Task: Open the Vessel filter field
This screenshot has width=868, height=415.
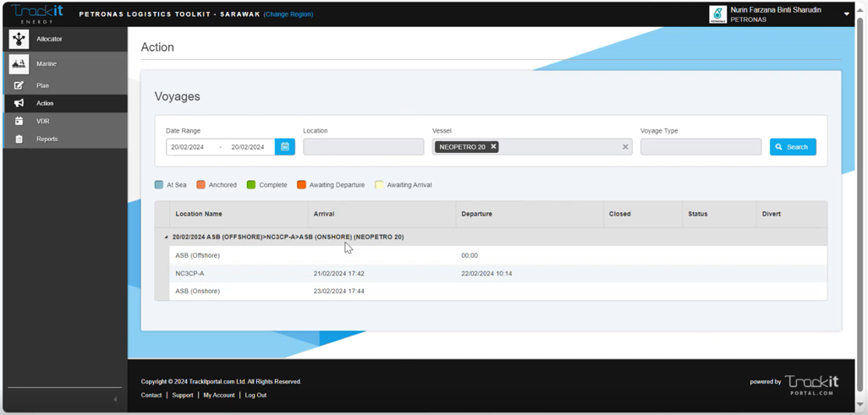Action: [x=532, y=146]
